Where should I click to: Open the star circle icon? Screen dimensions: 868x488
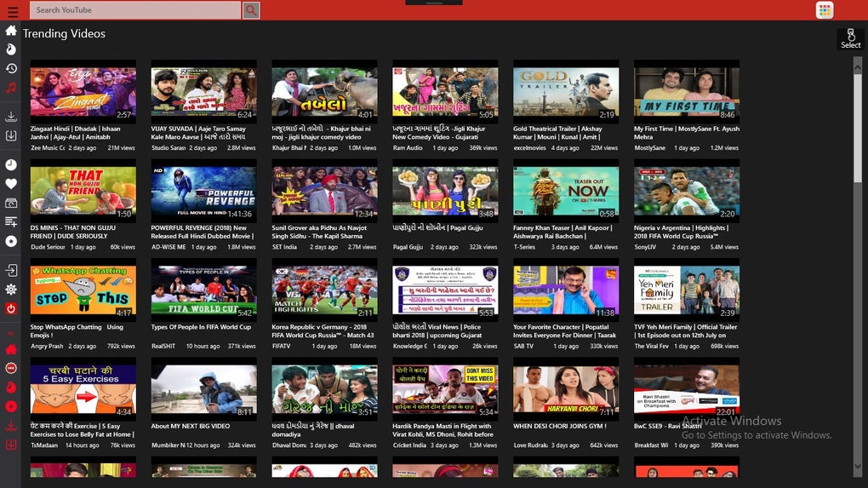click(x=11, y=242)
